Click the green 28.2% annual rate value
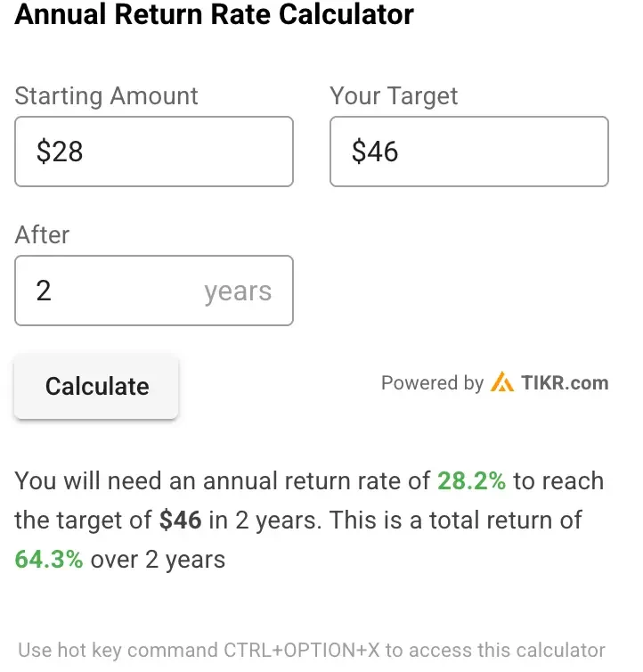The image size is (643, 672). coord(471,480)
